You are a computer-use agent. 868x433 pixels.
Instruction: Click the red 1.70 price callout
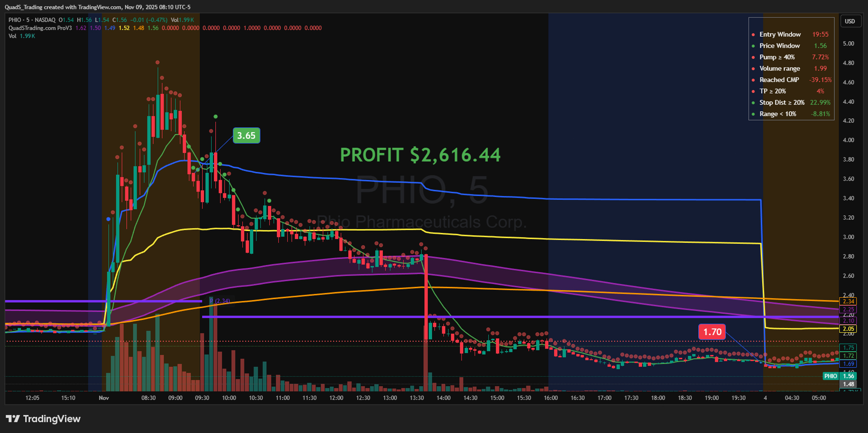click(x=712, y=332)
